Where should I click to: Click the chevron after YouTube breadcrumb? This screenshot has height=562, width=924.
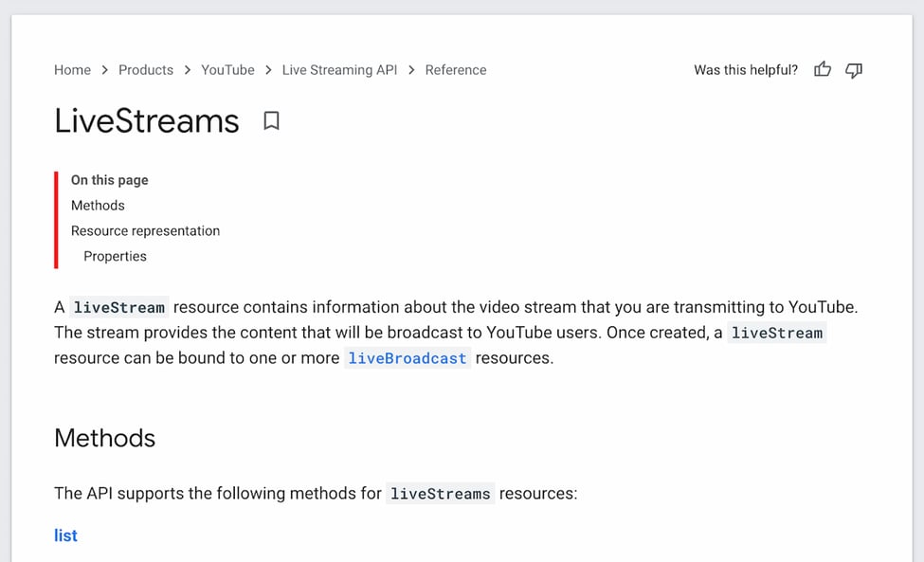point(268,69)
